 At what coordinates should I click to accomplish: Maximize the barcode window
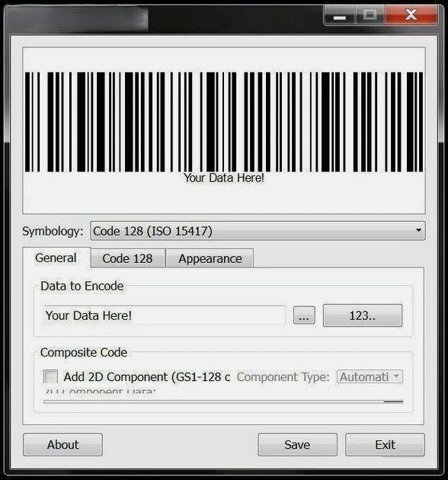[x=370, y=14]
